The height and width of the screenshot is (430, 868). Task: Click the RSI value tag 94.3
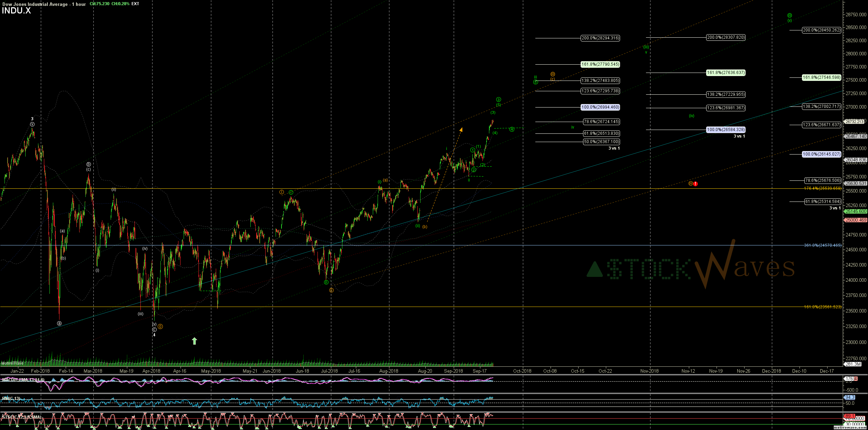click(850, 398)
